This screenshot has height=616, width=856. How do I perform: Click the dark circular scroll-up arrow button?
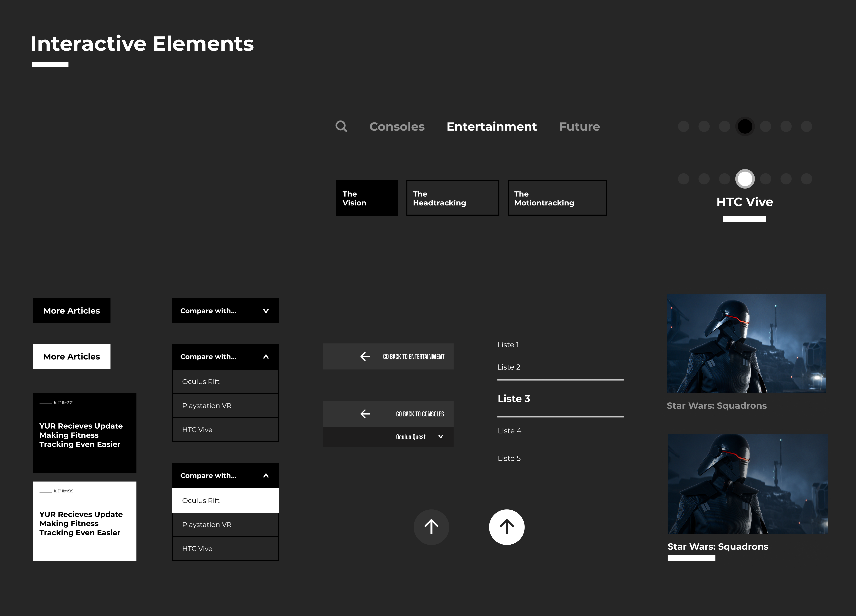(431, 527)
